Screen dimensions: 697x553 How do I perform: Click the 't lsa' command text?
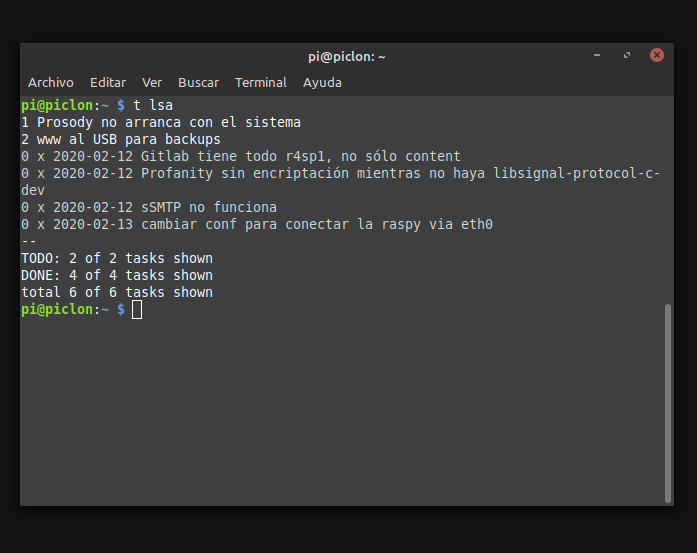[x=153, y=105]
